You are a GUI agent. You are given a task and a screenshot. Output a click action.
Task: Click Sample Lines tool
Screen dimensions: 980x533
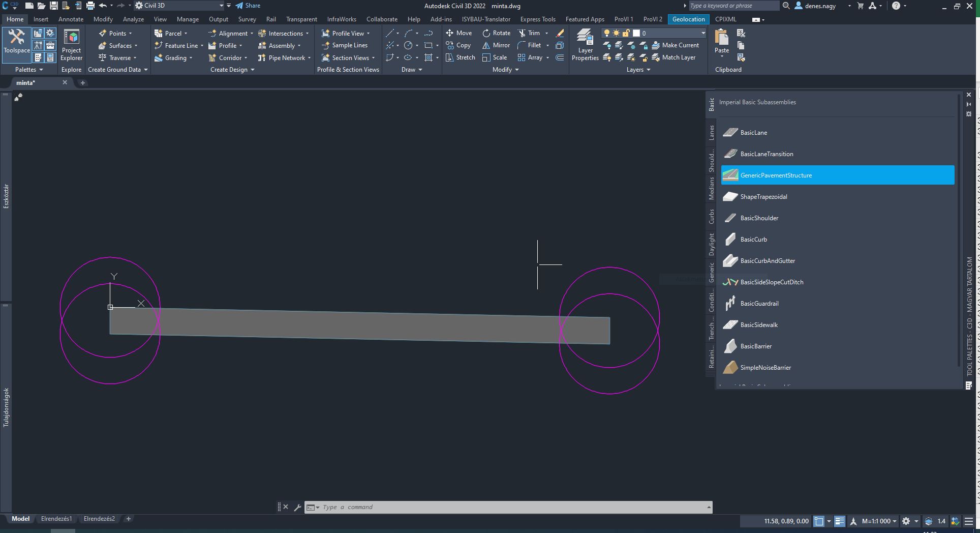tap(345, 45)
